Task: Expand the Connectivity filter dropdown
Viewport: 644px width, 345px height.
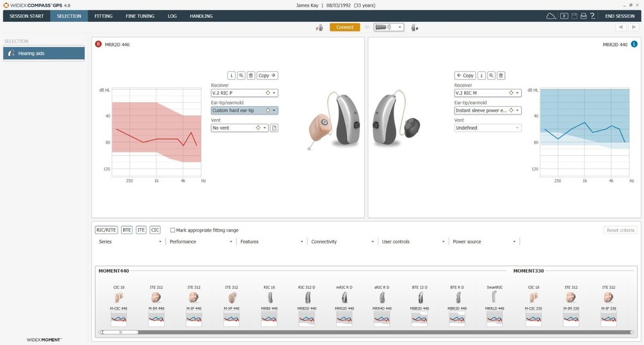Action: [342, 242]
